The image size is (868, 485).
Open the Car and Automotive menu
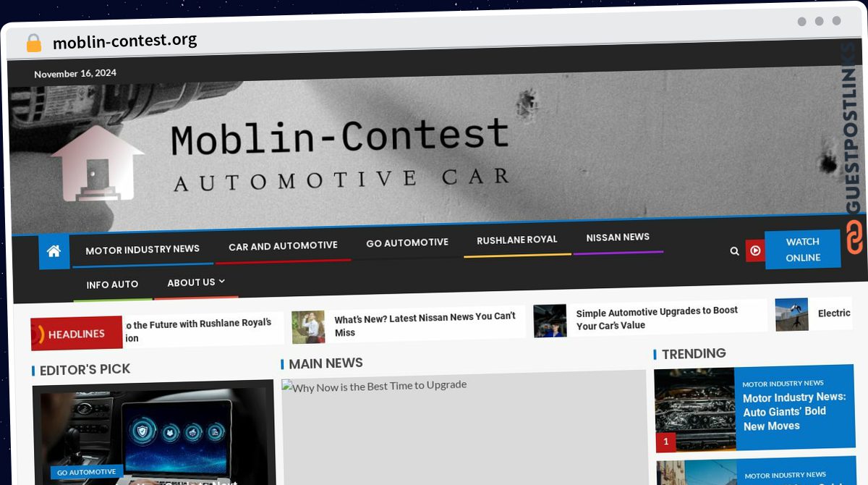click(x=283, y=246)
